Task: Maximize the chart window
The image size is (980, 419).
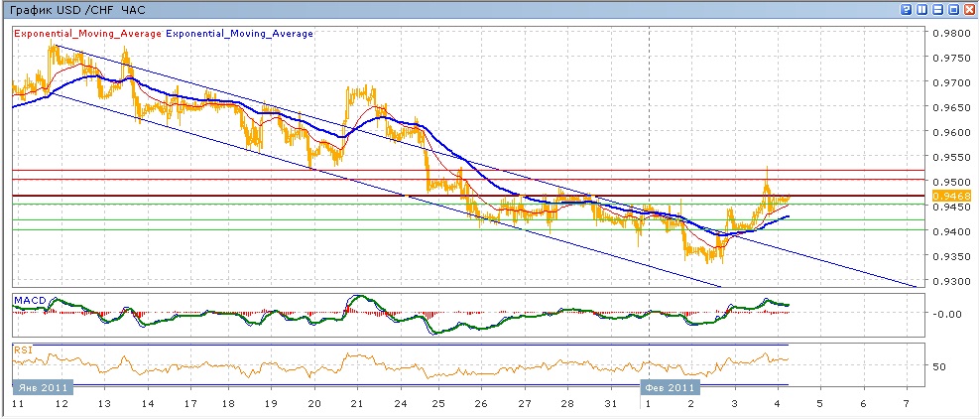Action: tap(954, 9)
